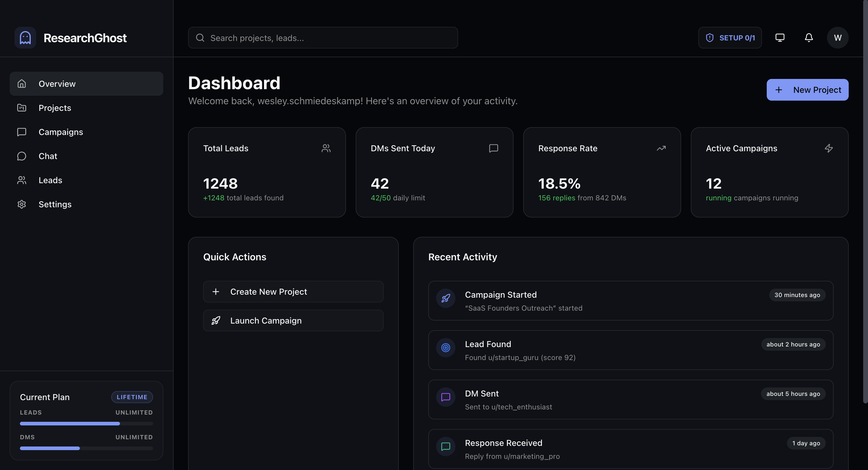
Task: Click the Leads sidebar icon
Action: click(21, 180)
